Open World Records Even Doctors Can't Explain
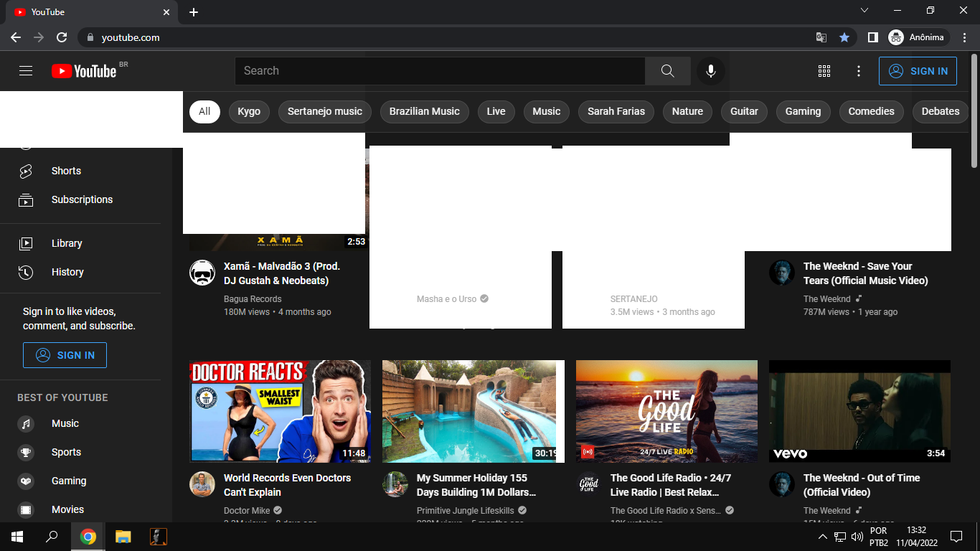This screenshot has width=980, height=551. [x=287, y=485]
